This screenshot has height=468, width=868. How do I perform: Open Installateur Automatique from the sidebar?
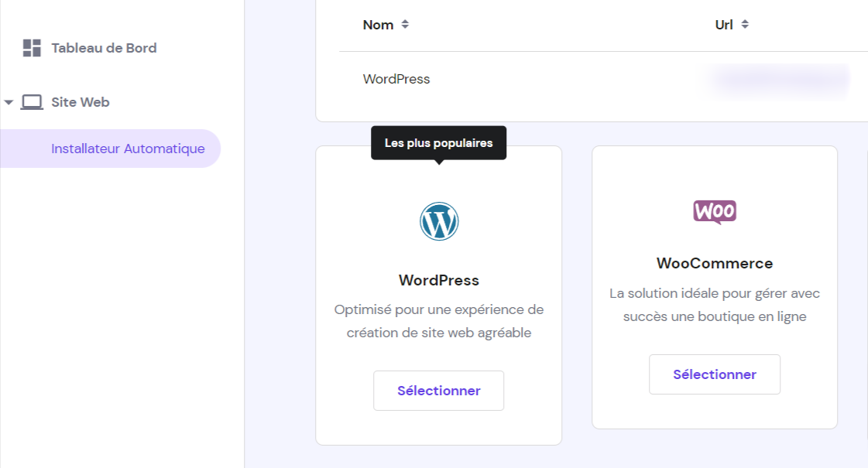[x=128, y=148]
